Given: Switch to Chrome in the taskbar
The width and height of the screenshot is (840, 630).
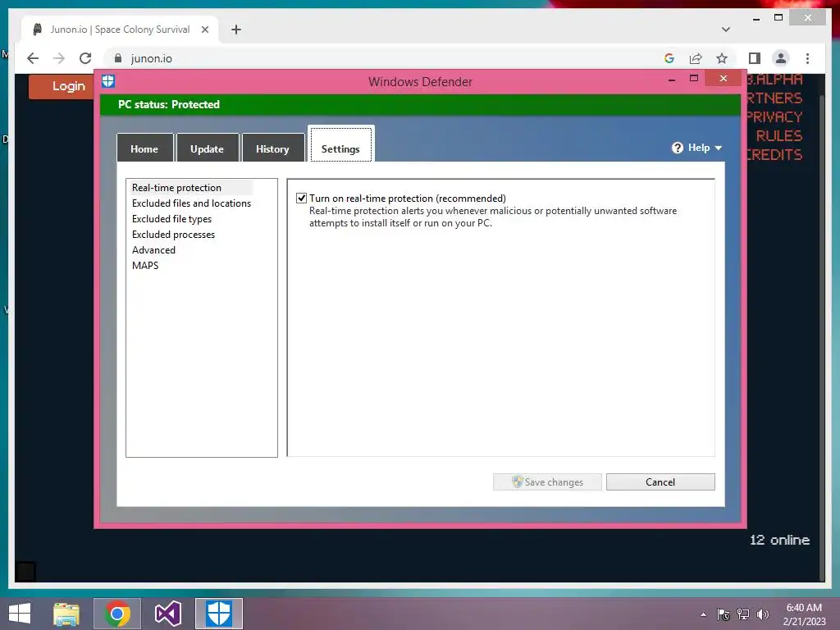Looking at the screenshot, I should (117, 614).
